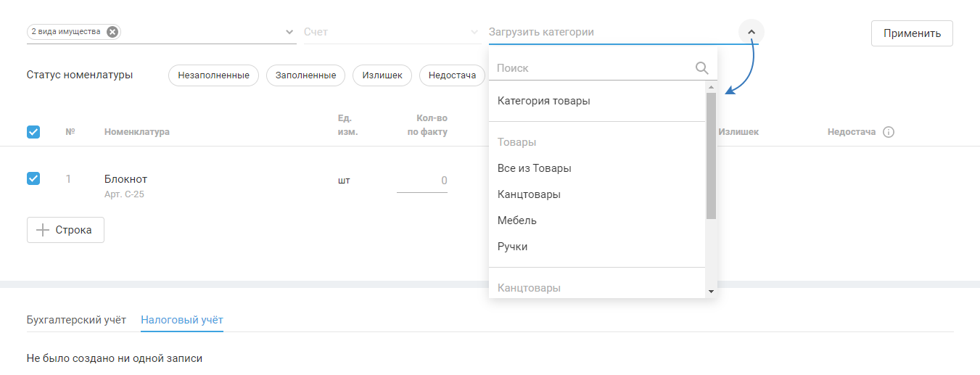Image resolution: width=980 pixels, height=375 pixels.
Task: Remove the '2 вида имущества' chip
Action: coord(112,32)
